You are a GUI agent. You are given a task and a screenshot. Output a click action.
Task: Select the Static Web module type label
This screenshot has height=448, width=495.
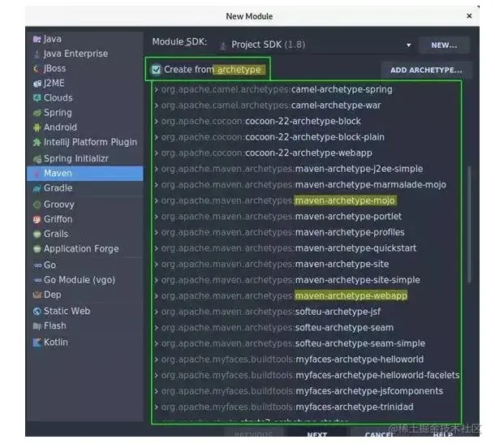click(67, 312)
